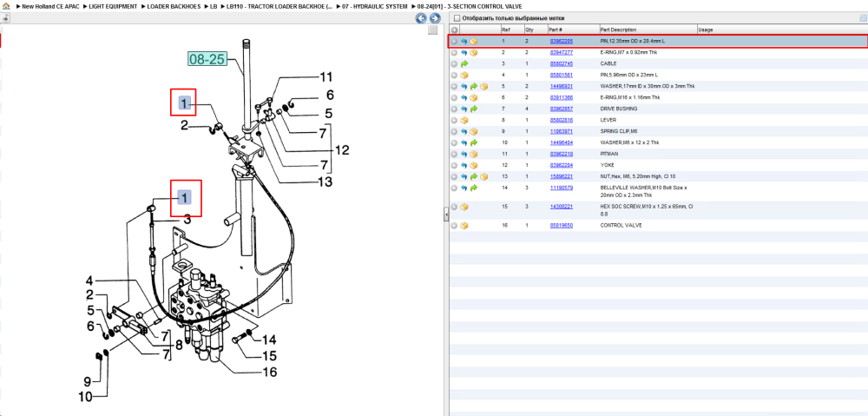Open the left panel arrow icon
Viewport: 868px width, 416px height.
5,18
